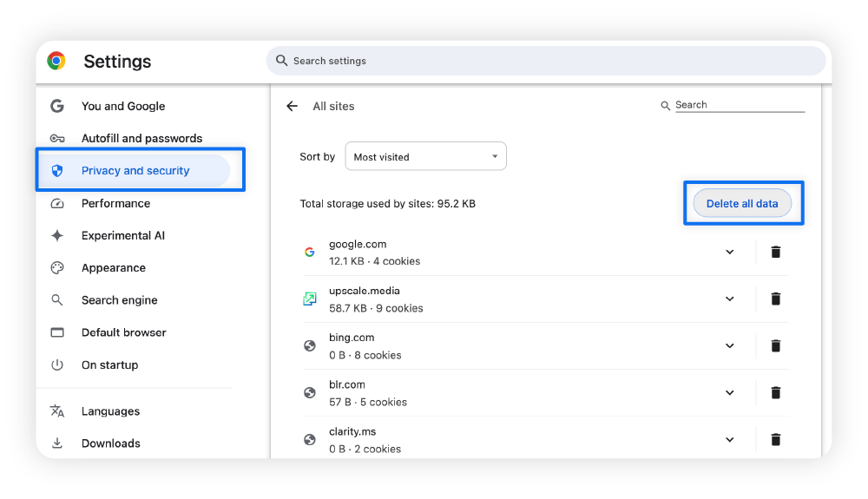Click the Default browser window icon
The image size is (868, 499).
[57, 332]
